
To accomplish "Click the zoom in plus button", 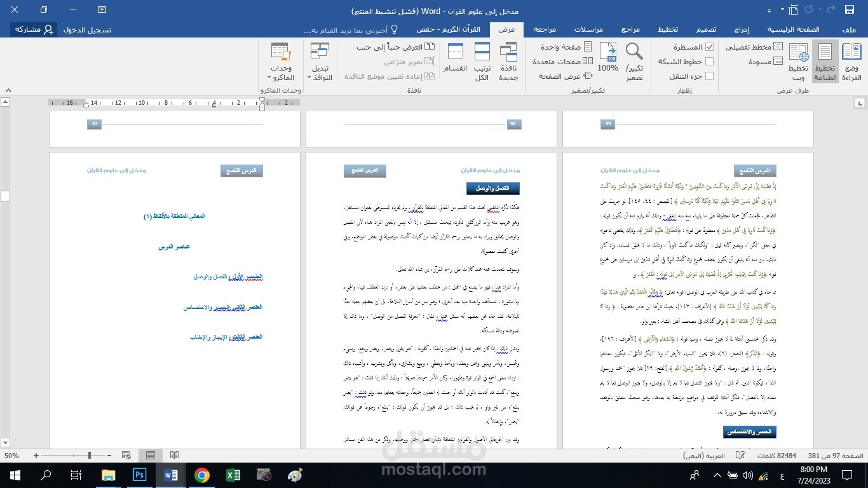I will (36, 456).
